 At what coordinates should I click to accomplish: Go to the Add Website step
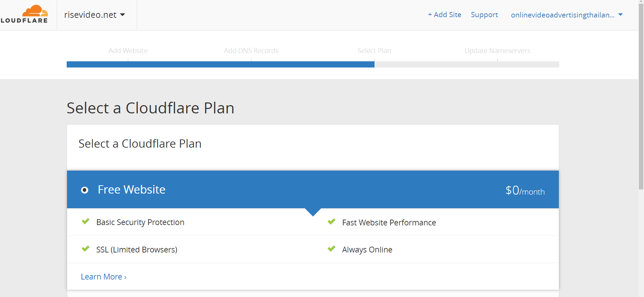[128, 51]
